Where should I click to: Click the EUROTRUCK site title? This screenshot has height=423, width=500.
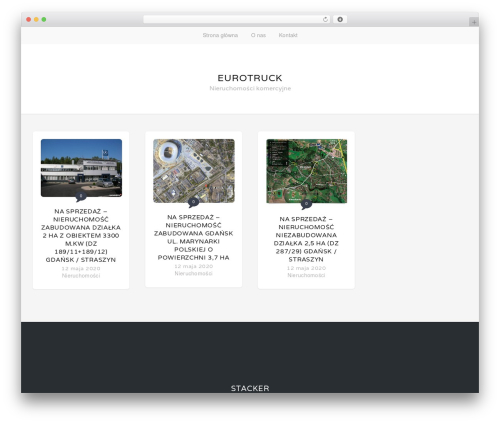tap(250, 78)
